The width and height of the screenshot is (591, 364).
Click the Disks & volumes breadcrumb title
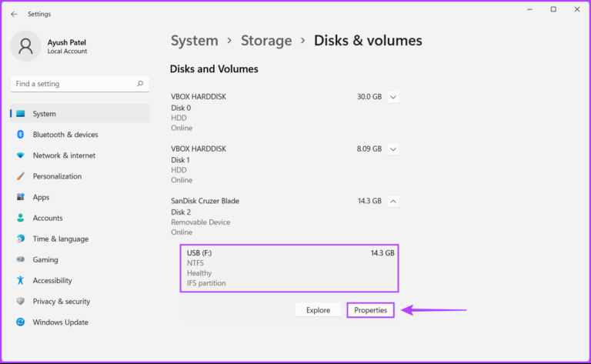click(368, 41)
